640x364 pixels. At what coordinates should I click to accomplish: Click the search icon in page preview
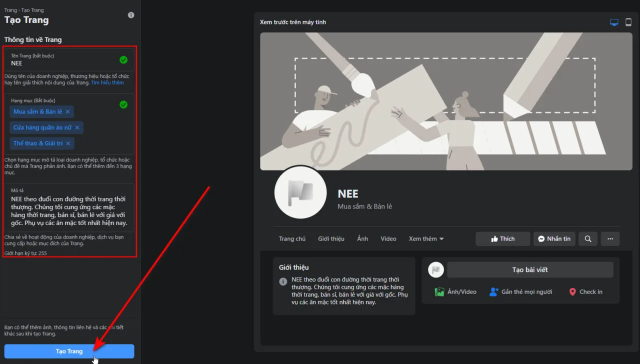click(588, 239)
